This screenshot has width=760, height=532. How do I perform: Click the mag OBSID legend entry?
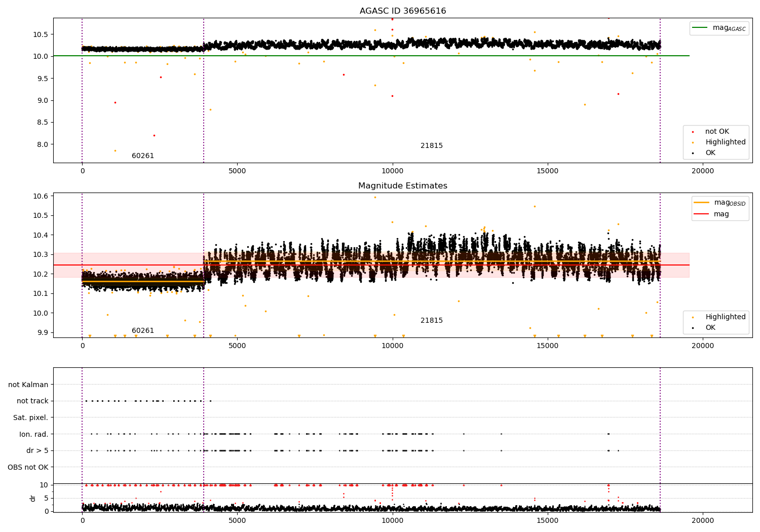point(730,203)
